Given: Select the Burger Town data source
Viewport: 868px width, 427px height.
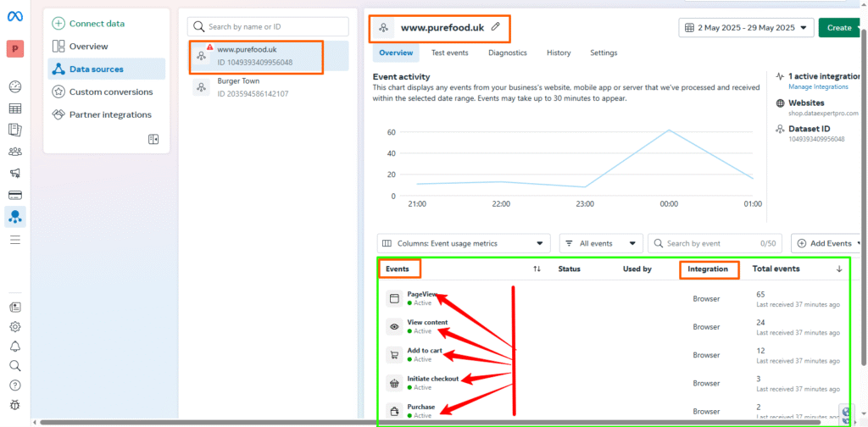Looking at the screenshot, I should (268, 87).
